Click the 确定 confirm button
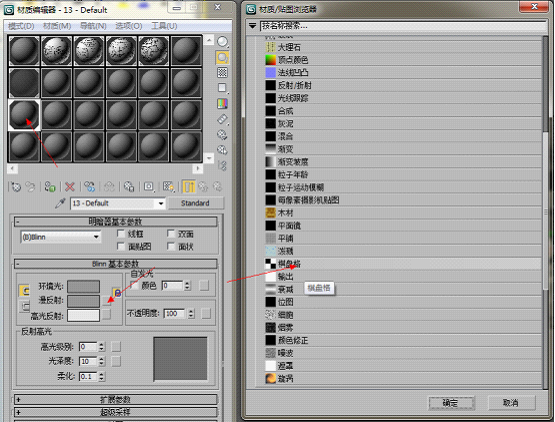 tap(451, 403)
